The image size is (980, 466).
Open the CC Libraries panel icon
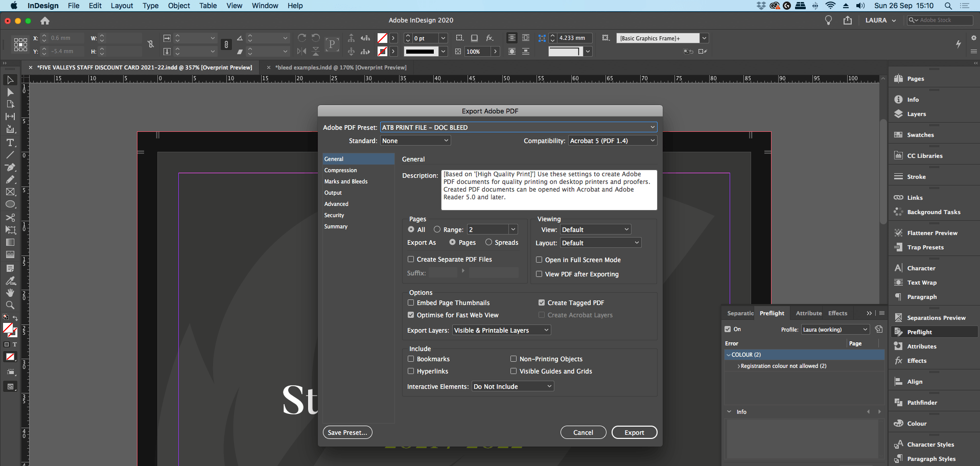(x=898, y=156)
